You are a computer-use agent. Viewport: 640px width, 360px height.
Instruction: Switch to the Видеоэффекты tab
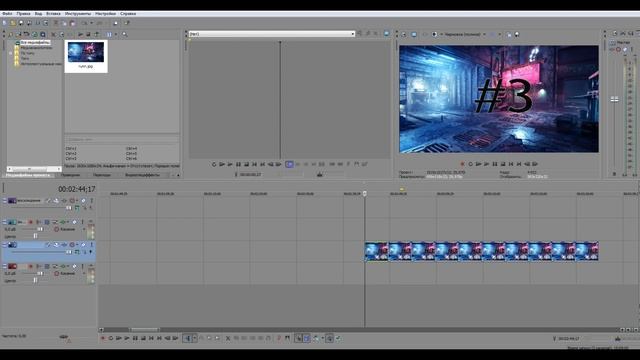142,175
